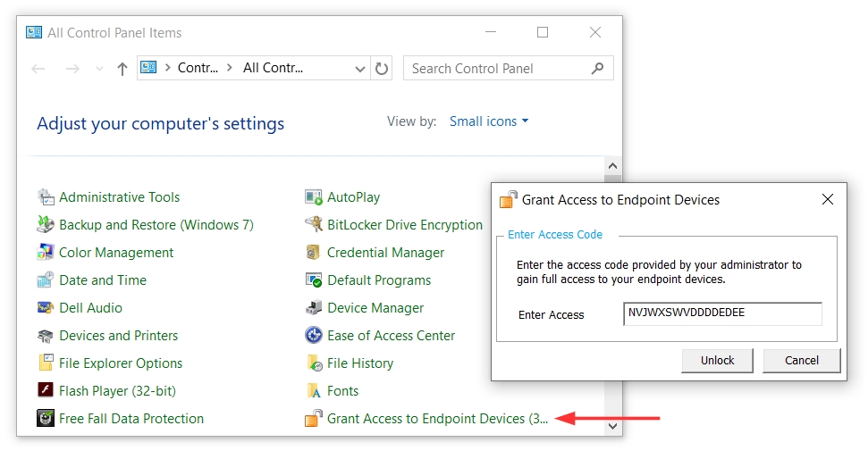This screenshot has height=459, width=868.
Task: Expand the View by Small icons dropdown
Action: [489, 121]
